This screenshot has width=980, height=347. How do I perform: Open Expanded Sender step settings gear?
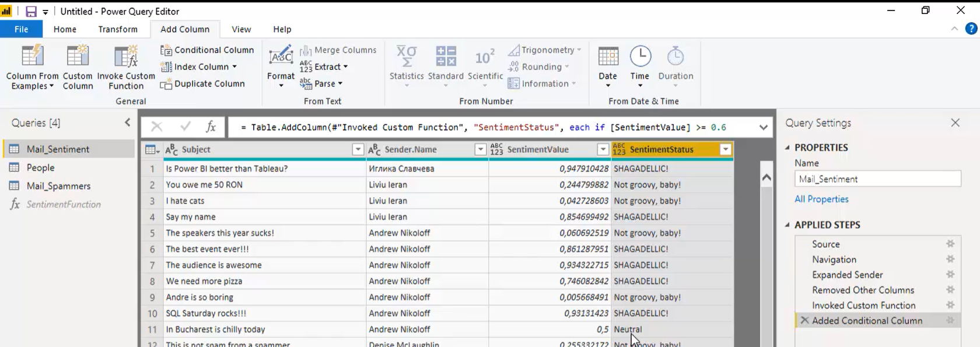(x=950, y=274)
